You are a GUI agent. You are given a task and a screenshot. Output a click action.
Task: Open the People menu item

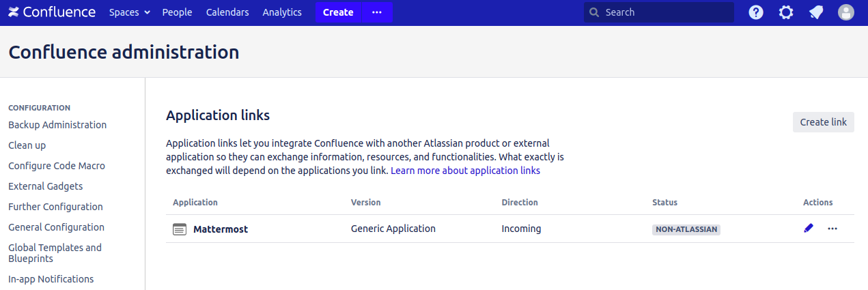click(x=177, y=12)
